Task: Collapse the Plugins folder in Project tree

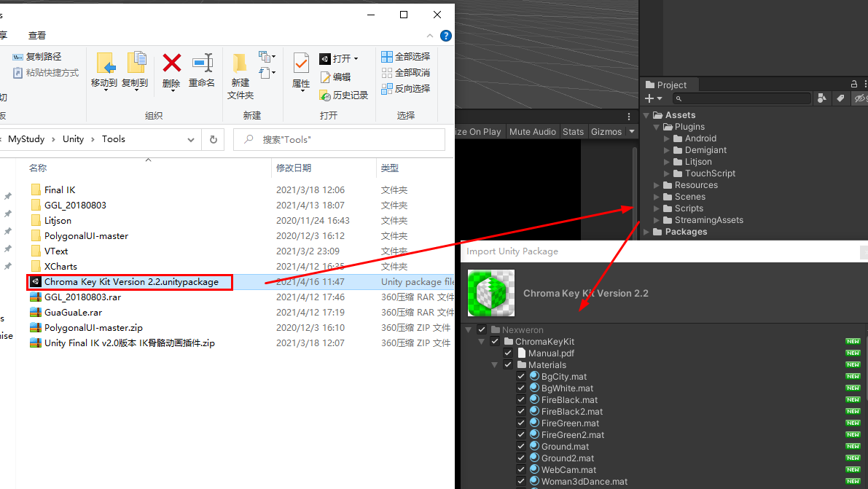Action: point(657,127)
